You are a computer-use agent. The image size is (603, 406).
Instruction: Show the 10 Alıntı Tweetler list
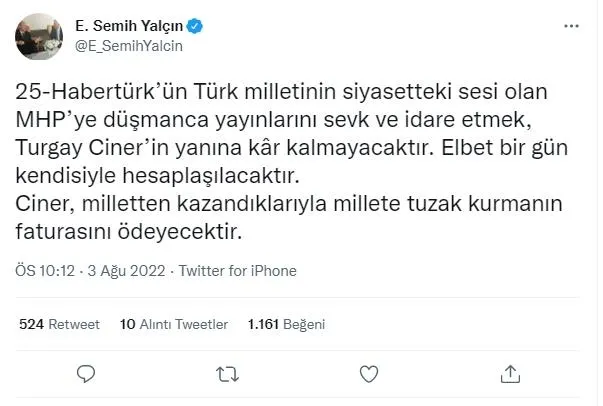click(x=173, y=324)
